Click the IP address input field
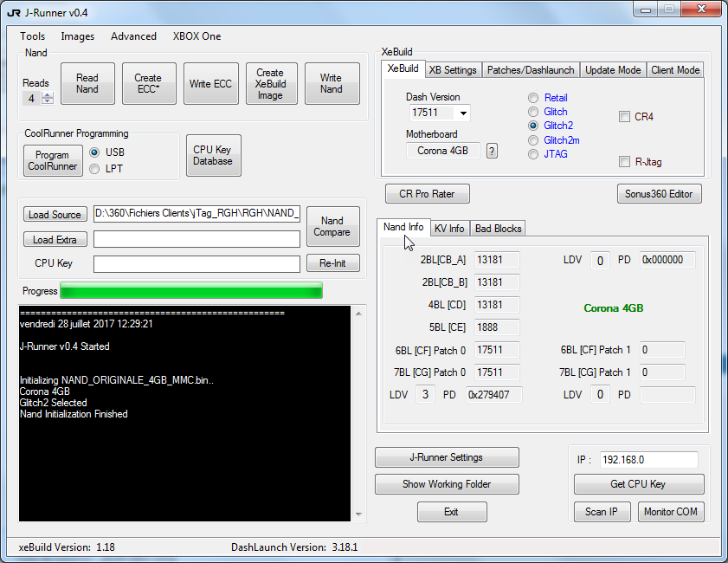Viewport: 728px width, 563px height. [649, 460]
